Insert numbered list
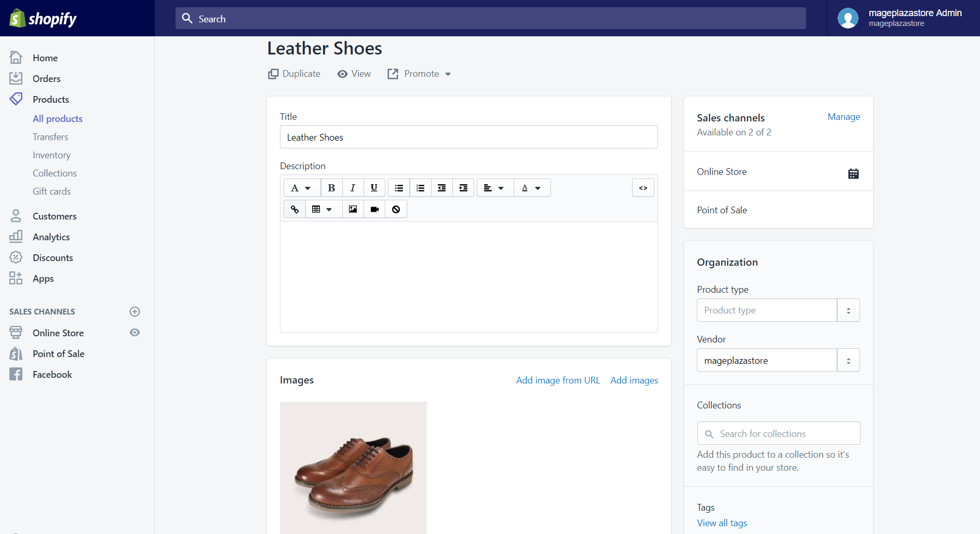 pyautogui.click(x=420, y=188)
